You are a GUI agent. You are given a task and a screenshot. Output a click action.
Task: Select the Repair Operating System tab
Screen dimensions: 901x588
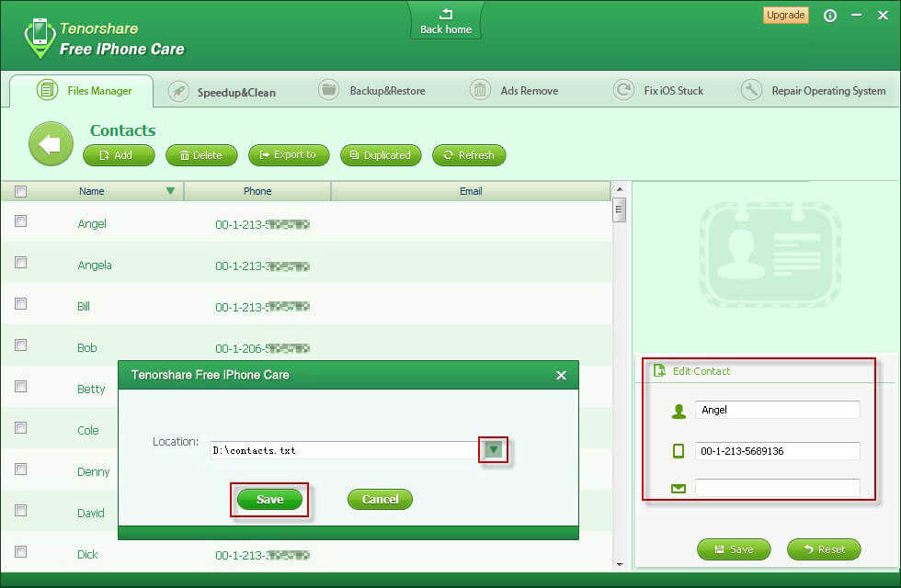point(813,91)
